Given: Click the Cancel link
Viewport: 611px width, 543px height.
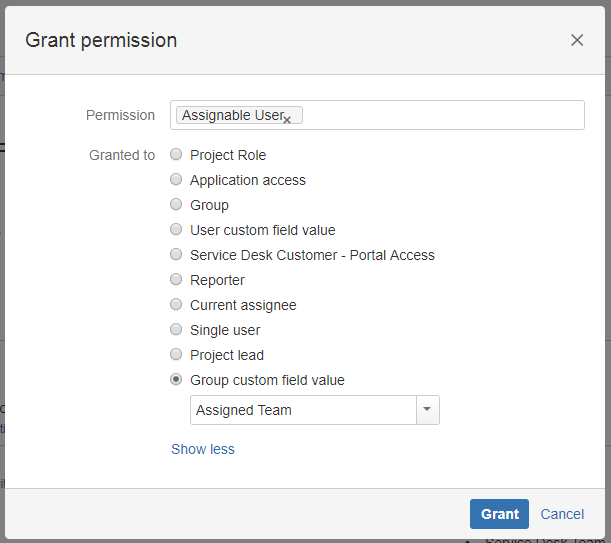Looking at the screenshot, I should click(562, 514).
